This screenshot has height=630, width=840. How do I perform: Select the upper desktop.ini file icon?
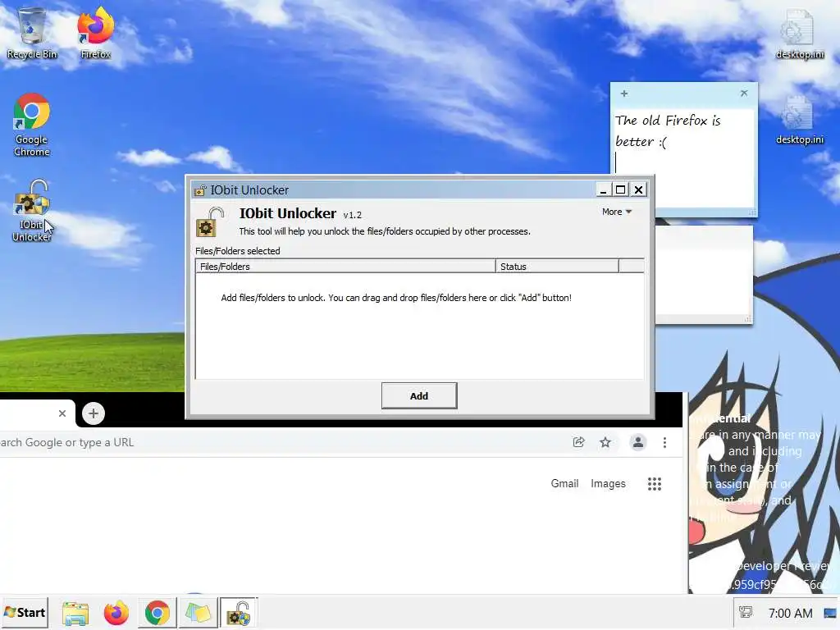point(799,34)
